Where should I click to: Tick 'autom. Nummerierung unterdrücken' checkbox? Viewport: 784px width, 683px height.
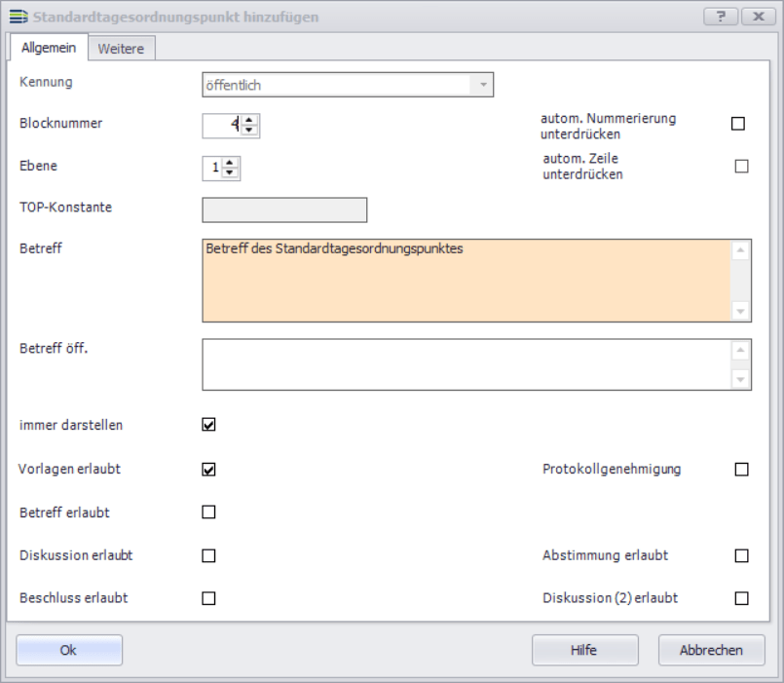click(x=737, y=124)
